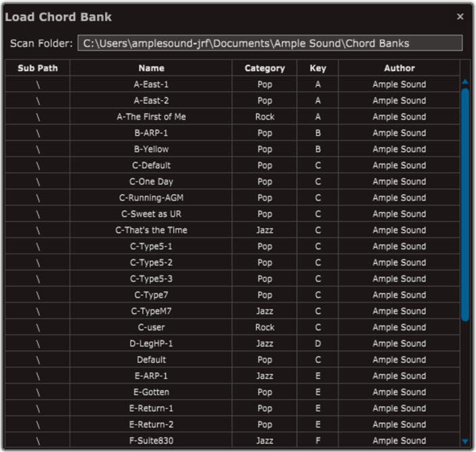Select the Default chord bank row

click(232, 359)
